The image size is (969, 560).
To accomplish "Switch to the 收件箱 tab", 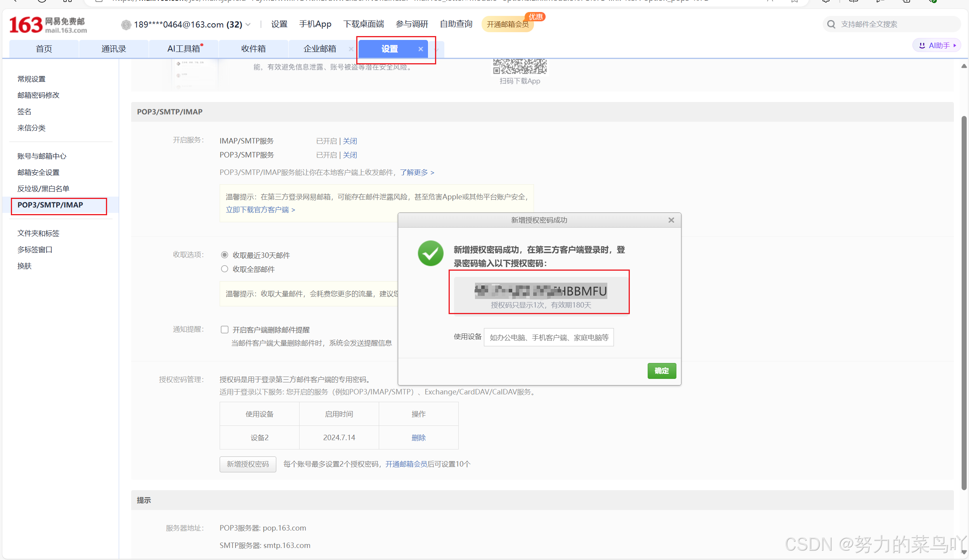I will click(x=253, y=49).
